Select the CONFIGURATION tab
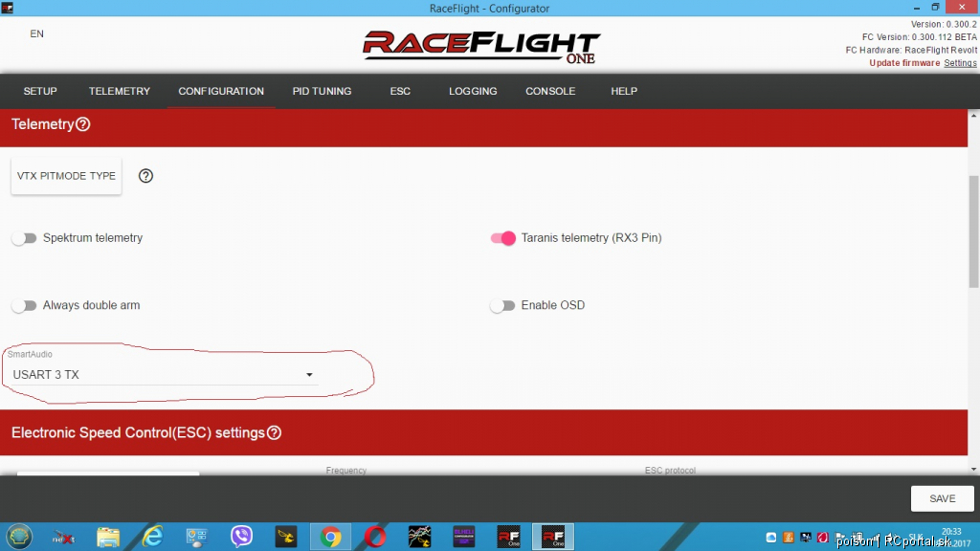 point(221,91)
